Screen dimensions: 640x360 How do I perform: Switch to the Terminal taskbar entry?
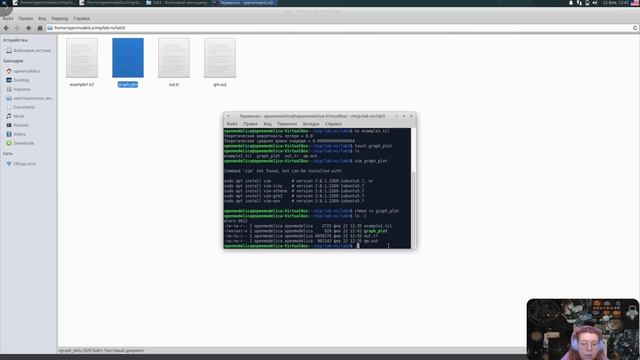coord(244,3)
